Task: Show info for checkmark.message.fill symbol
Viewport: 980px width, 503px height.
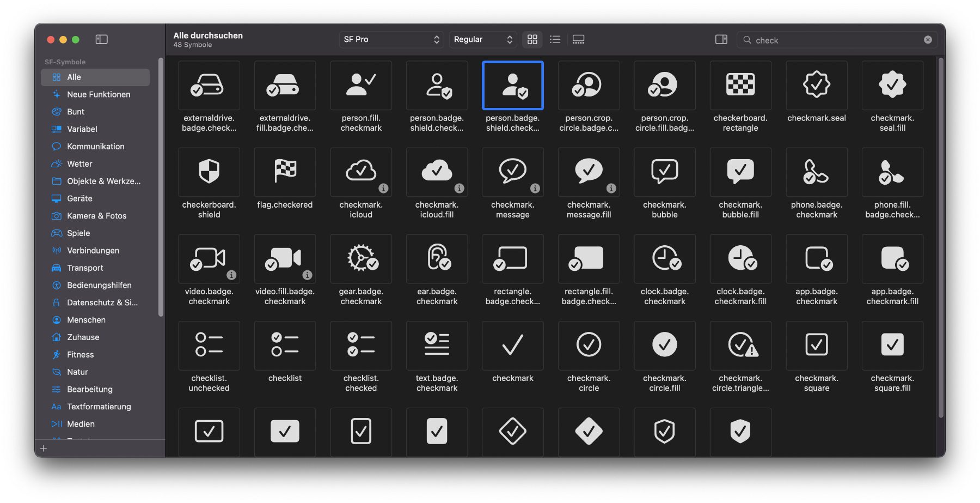Action: [x=611, y=189]
